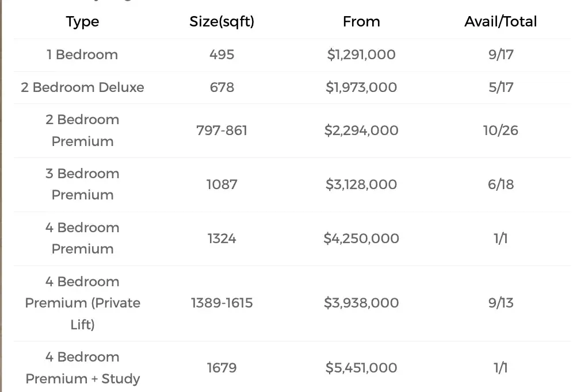
Task: Click the 6/18 availability cell
Action: click(501, 185)
